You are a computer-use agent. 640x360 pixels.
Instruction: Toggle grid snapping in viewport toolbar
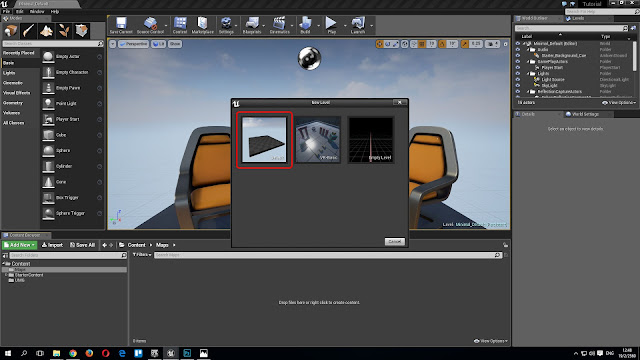(x=422, y=44)
